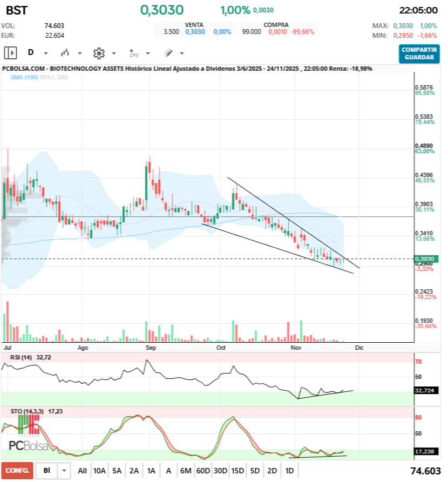
Task: Select the 1D time range
Action: pyautogui.click(x=289, y=471)
